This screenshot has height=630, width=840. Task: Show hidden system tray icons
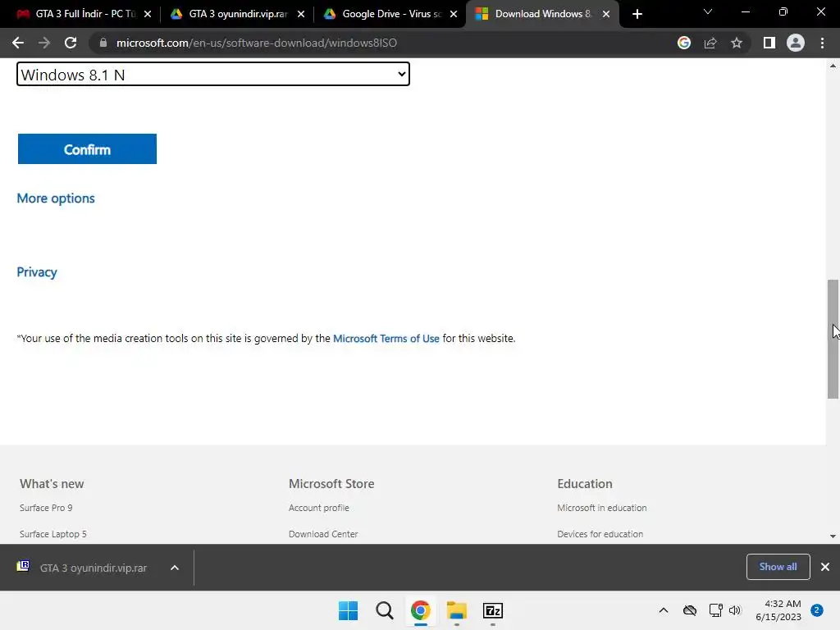pos(663,610)
